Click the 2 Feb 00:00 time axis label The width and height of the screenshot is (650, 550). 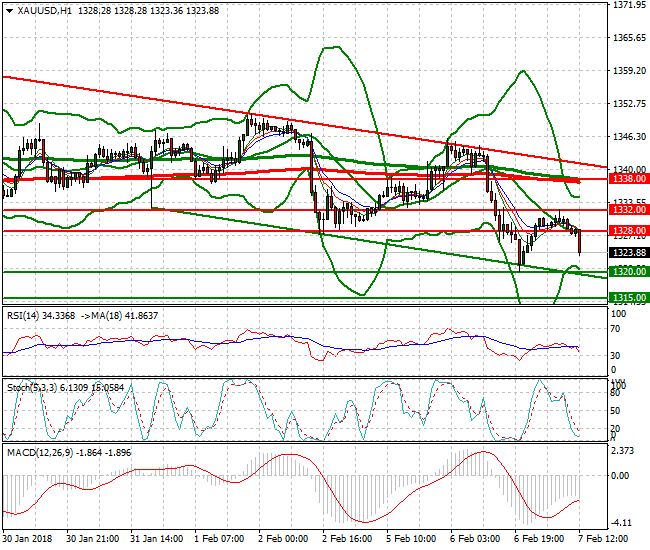283,539
